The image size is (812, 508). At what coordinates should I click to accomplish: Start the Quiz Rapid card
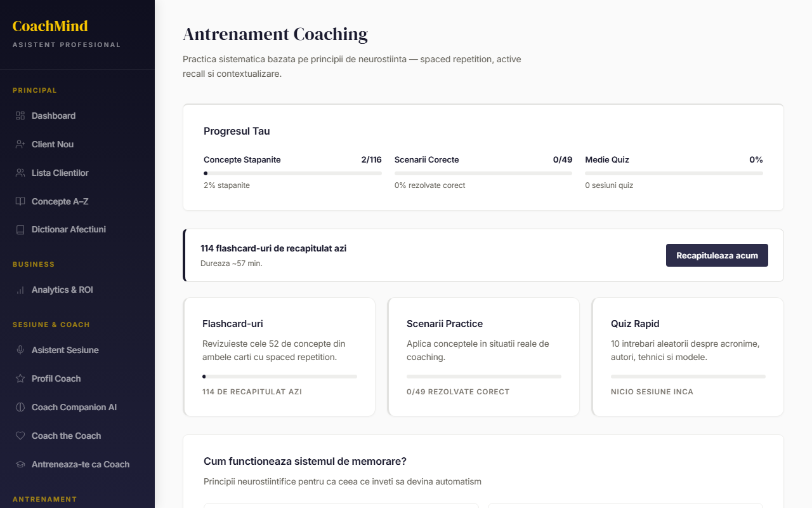click(x=688, y=357)
